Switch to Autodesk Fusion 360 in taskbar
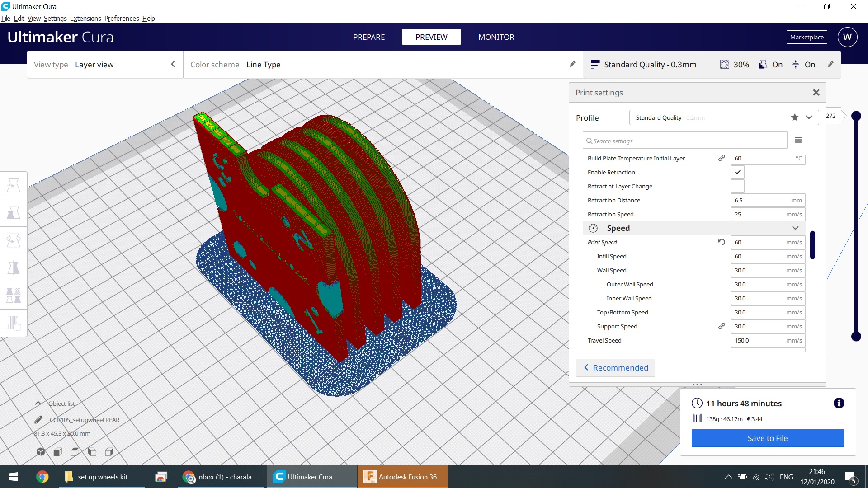Viewport: 868px width, 488px height. [403, 477]
